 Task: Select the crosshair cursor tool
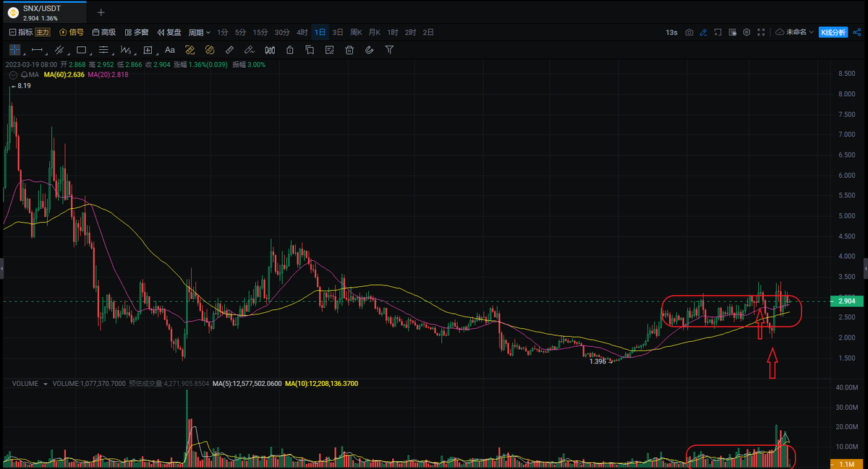14,50
